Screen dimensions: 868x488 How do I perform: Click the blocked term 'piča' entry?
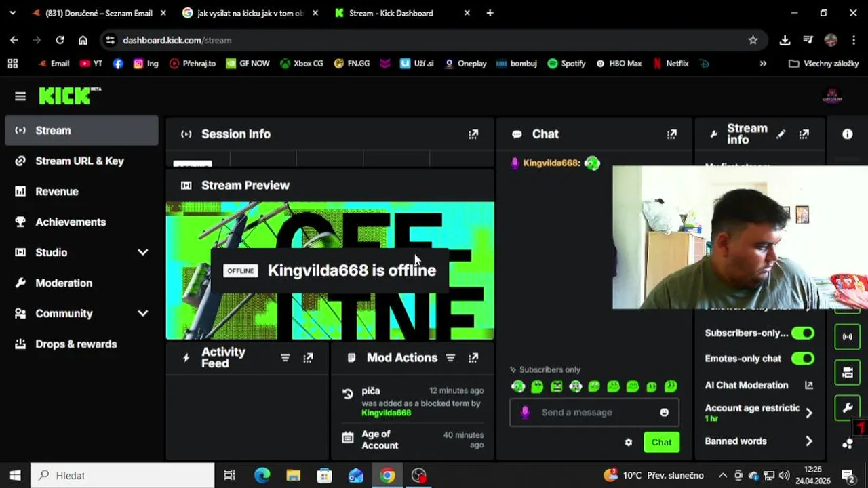[x=412, y=401]
